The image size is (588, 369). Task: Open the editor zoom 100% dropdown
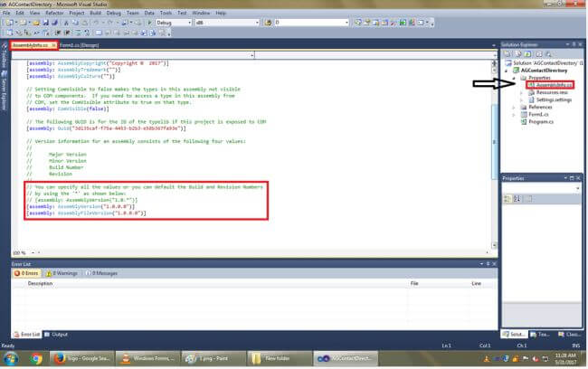tap(33, 252)
